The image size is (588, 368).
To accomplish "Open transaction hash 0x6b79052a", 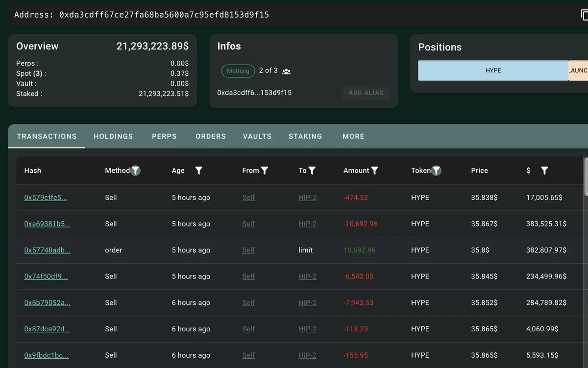I will [47, 303].
